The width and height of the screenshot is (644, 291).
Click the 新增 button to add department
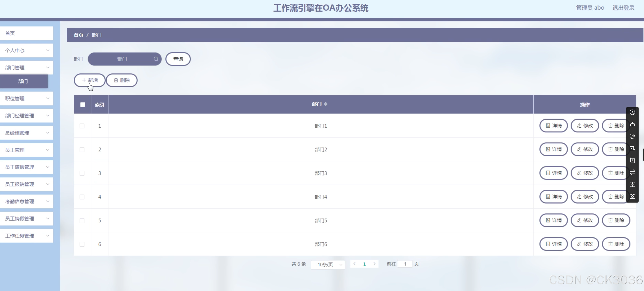[89, 80]
